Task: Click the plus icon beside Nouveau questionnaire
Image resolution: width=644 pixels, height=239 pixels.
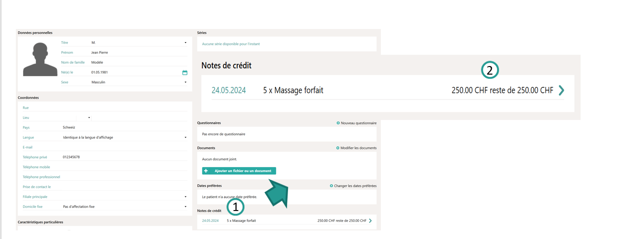Action: [338, 123]
